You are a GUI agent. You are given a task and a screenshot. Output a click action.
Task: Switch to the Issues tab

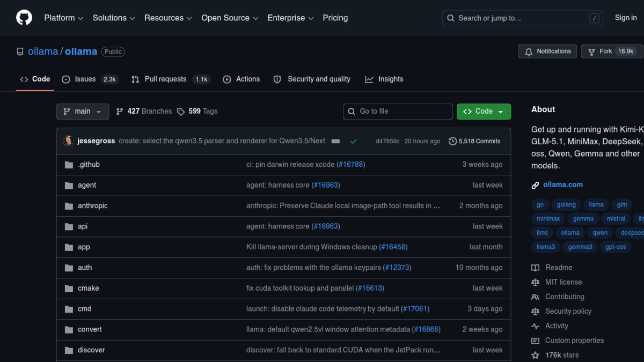pyautogui.click(x=90, y=79)
